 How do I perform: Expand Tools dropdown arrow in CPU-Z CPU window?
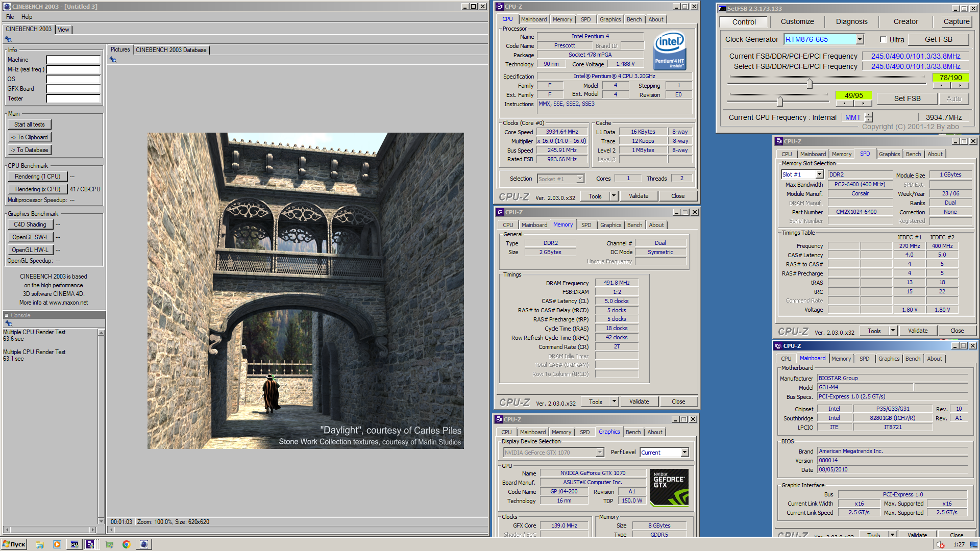pyautogui.click(x=614, y=196)
